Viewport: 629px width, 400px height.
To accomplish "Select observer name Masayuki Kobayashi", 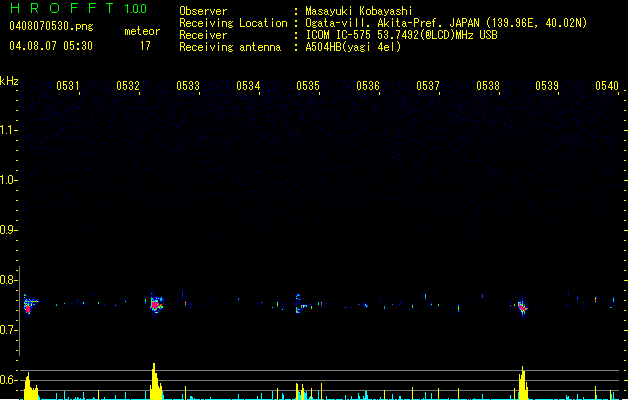I will (359, 11).
